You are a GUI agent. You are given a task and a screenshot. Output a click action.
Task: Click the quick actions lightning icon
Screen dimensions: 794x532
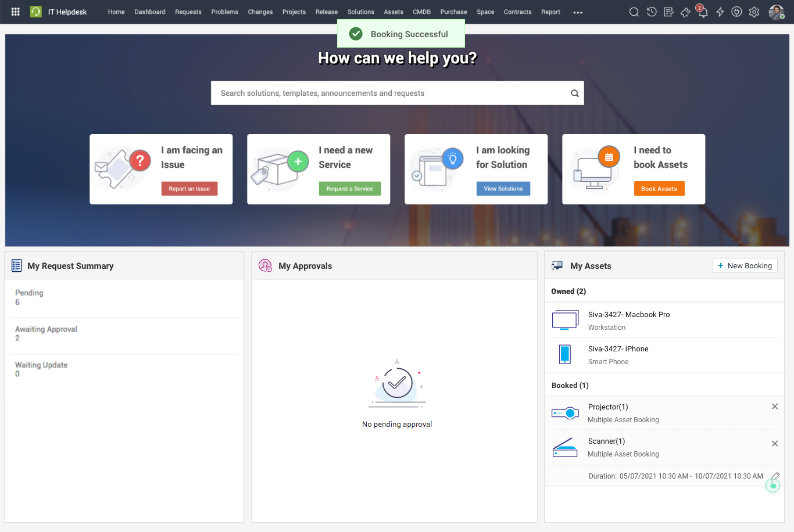click(720, 12)
